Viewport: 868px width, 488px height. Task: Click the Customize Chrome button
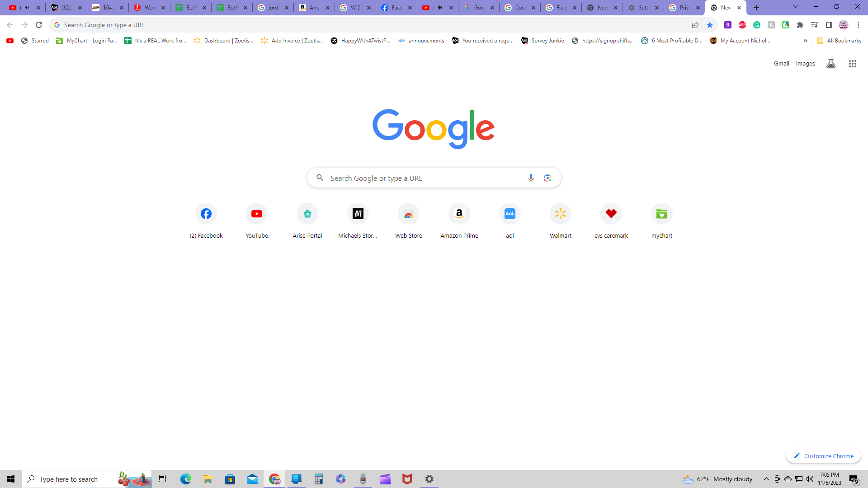[823, 456]
